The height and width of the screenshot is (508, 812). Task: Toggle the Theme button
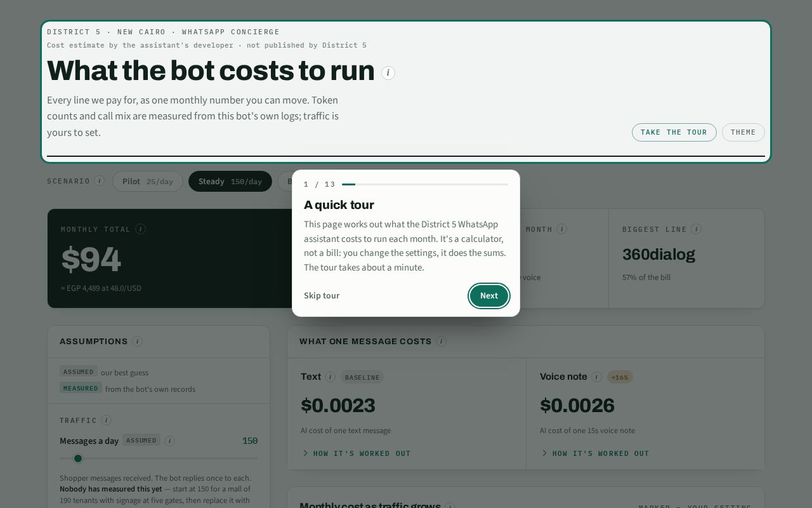[x=743, y=133]
